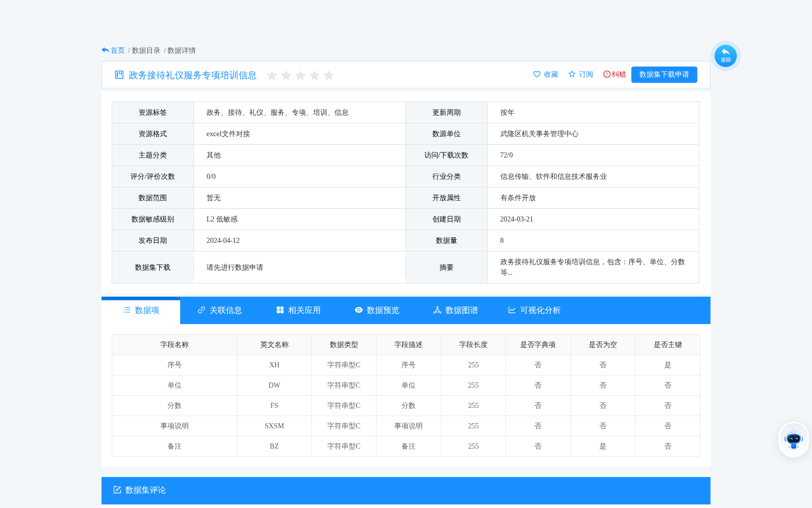812x508 pixels.
Task: Click the home arrow icon in breadcrumb
Action: click(105, 50)
